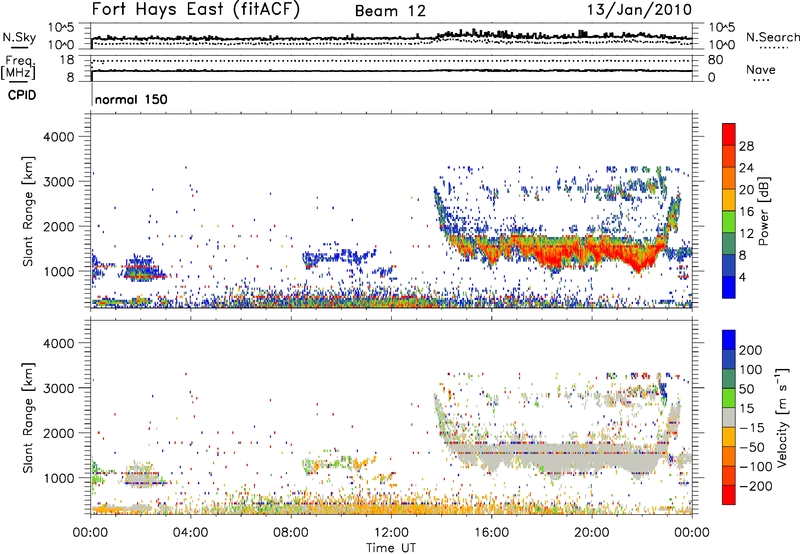The width and height of the screenshot is (800, 554).
Task: Click the sky noise trace in top panel
Action: point(391,37)
